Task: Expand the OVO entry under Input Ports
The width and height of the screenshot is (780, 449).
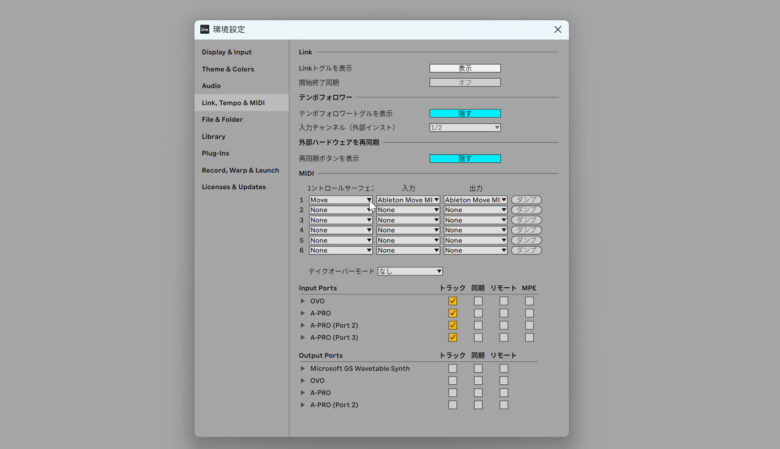Action: tap(303, 301)
